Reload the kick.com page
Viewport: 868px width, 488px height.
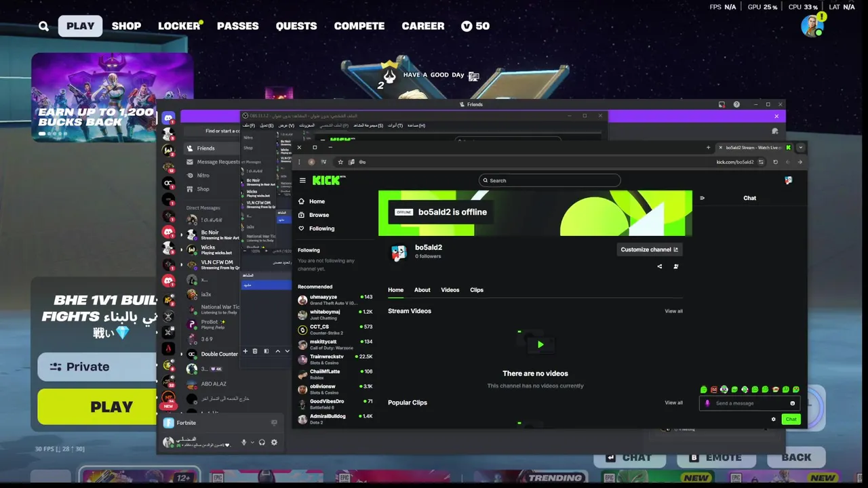pyautogui.click(x=775, y=162)
